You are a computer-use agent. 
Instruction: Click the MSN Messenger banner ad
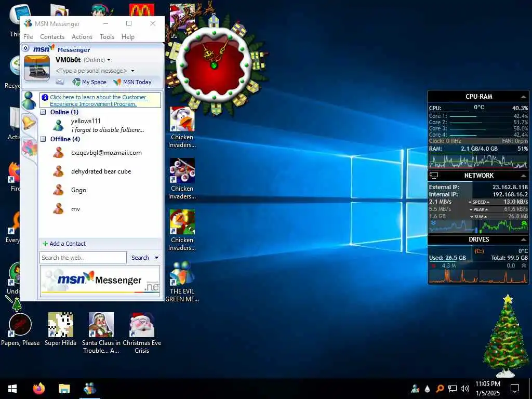pyautogui.click(x=100, y=281)
